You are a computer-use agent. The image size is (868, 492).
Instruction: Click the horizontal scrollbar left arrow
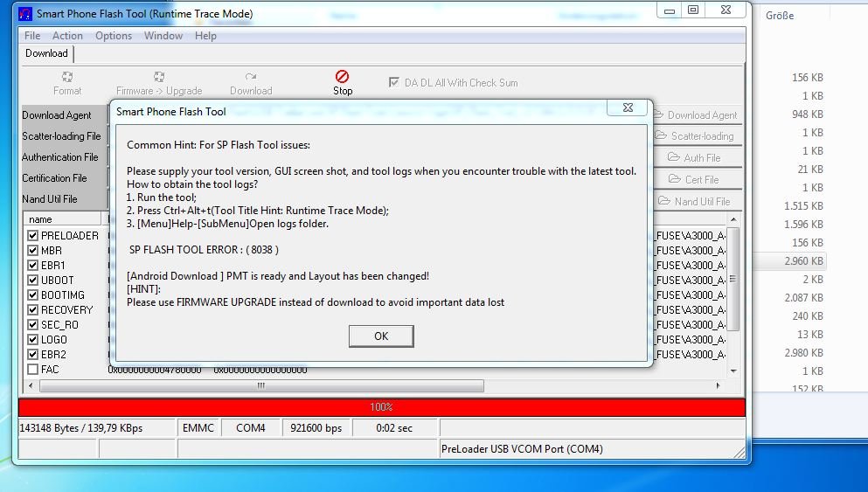pos(31,385)
